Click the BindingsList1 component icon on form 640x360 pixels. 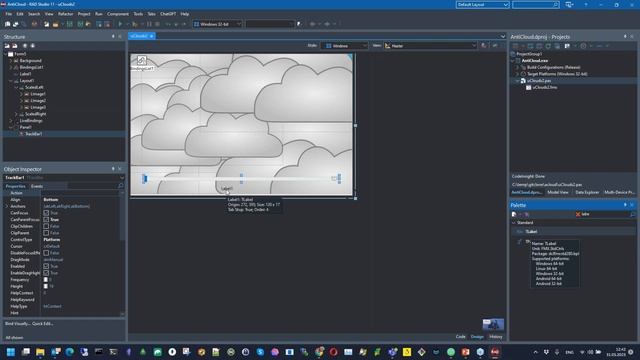[142, 60]
